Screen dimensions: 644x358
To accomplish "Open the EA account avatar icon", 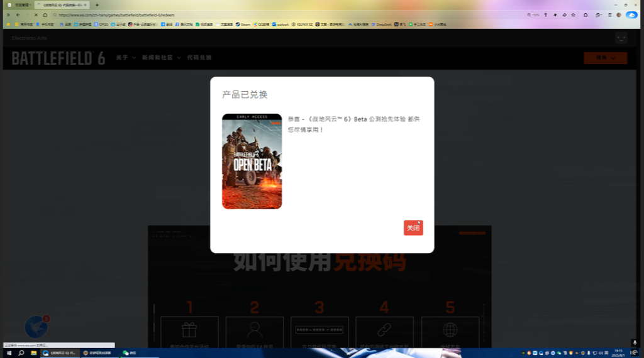I will pos(621,38).
